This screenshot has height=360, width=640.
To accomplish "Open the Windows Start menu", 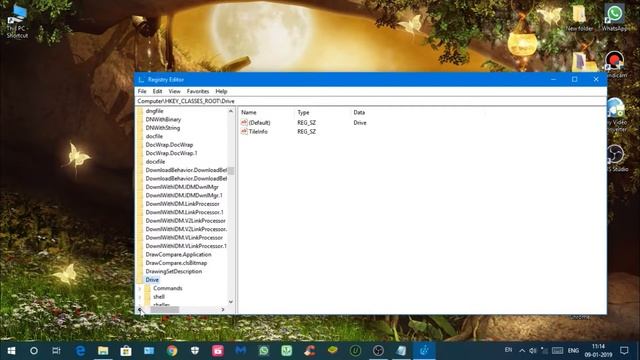I will 11,351.
